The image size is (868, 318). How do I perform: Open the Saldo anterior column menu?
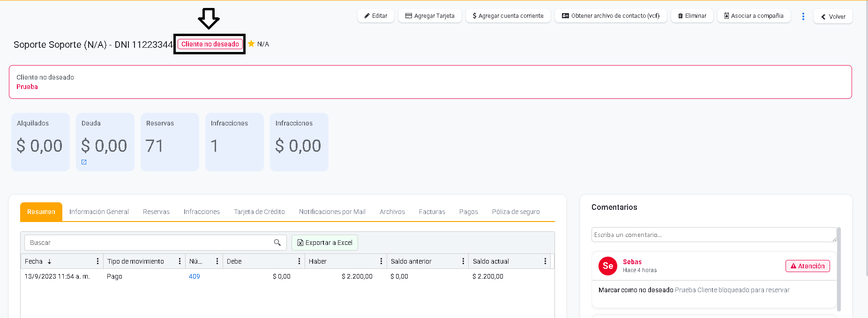click(x=463, y=261)
